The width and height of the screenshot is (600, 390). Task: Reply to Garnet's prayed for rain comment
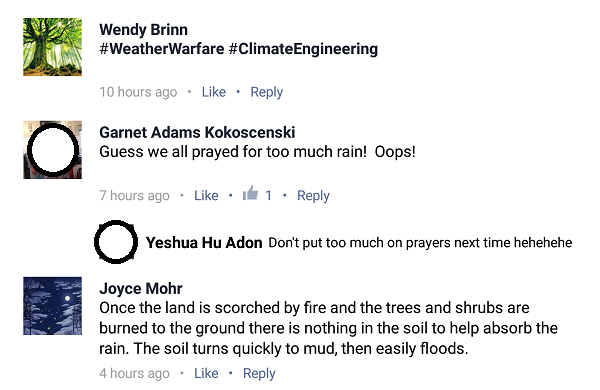tap(313, 196)
